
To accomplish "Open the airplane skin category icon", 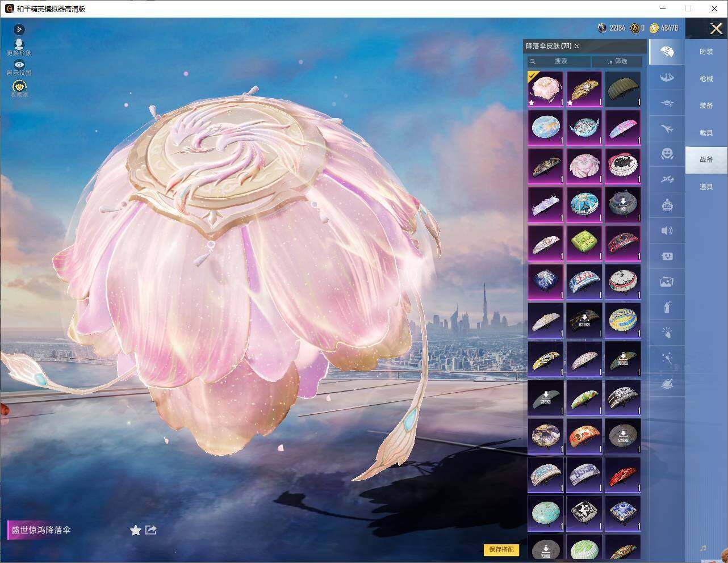I will coord(667,128).
